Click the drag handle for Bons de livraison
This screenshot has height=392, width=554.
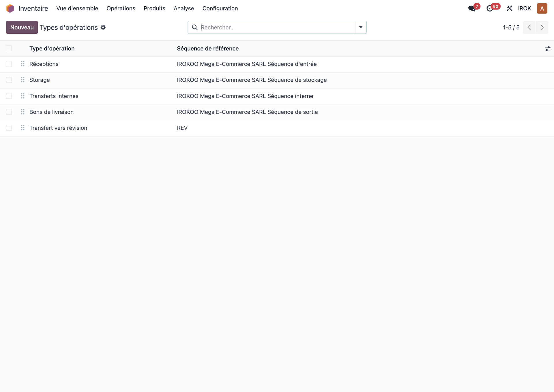tap(23, 112)
